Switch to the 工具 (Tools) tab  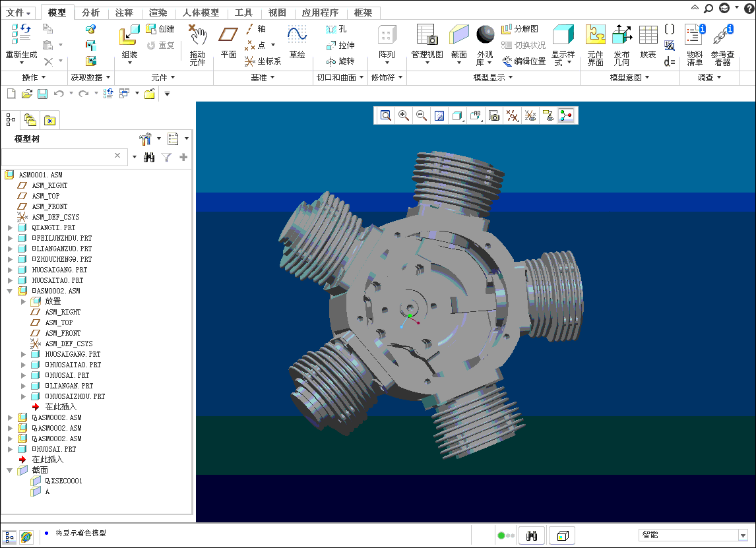coord(243,13)
